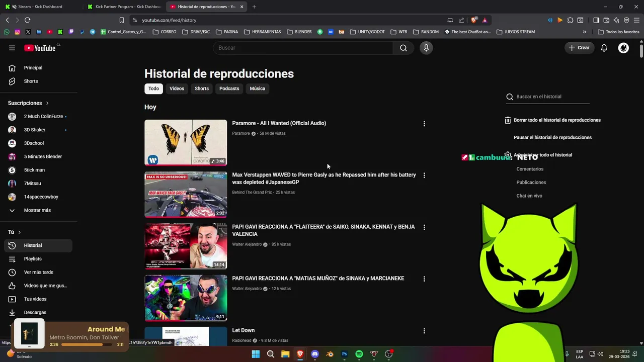
Task: Click the Buscar search input field
Action: (303, 48)
